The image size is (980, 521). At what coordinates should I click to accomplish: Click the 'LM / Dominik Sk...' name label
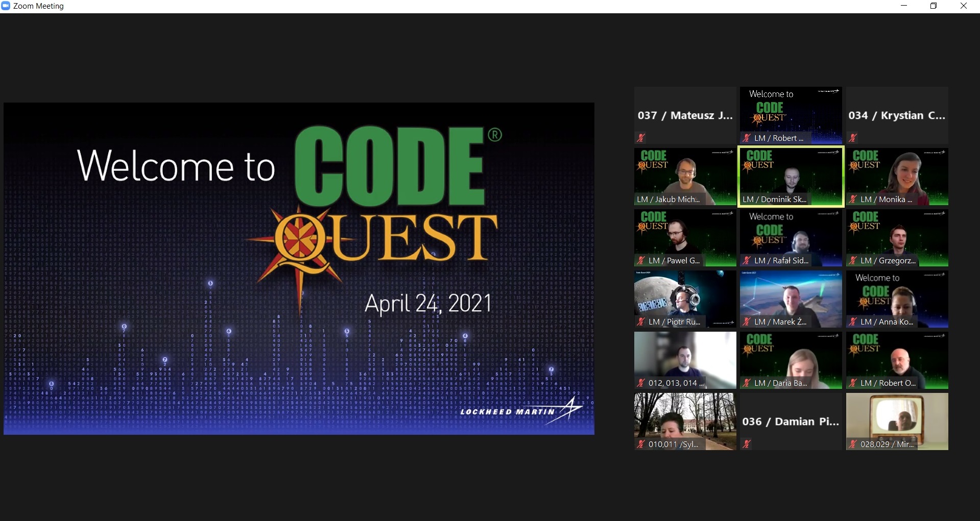point(775,200)
